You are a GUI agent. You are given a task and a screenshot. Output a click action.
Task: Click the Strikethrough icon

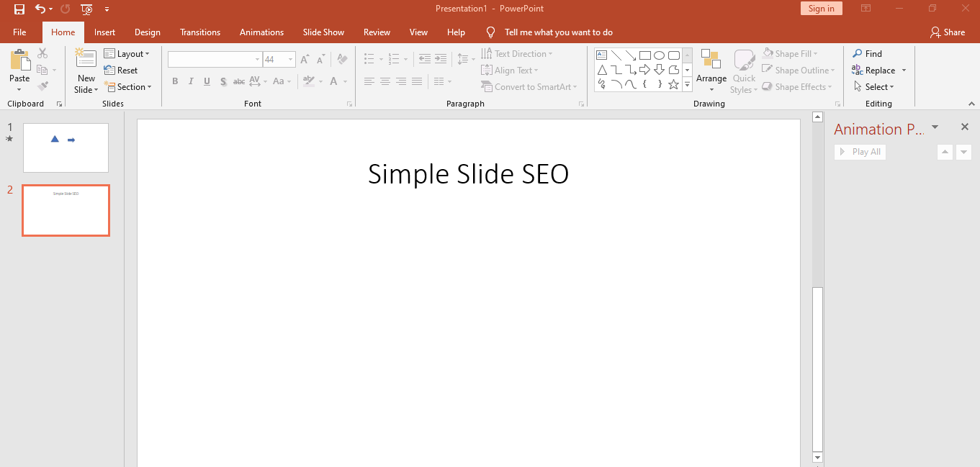[238, 81]
